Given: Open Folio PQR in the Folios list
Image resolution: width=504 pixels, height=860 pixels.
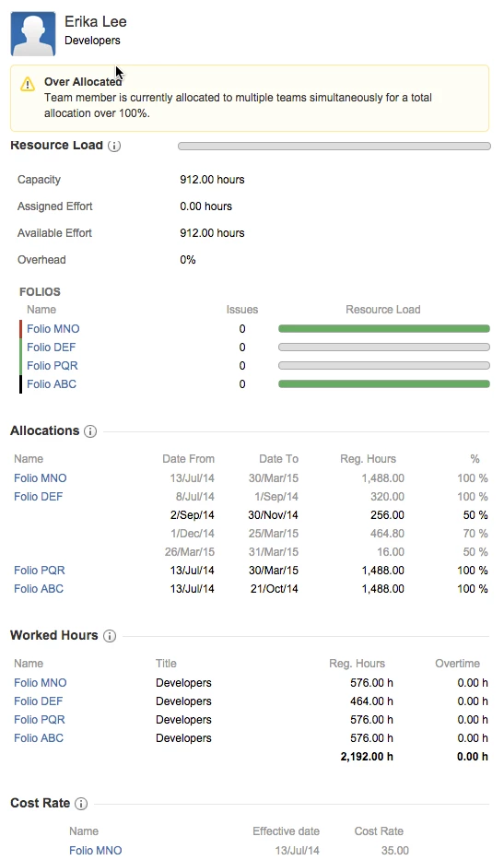Looking at the screenshot, I should [53, 366].
